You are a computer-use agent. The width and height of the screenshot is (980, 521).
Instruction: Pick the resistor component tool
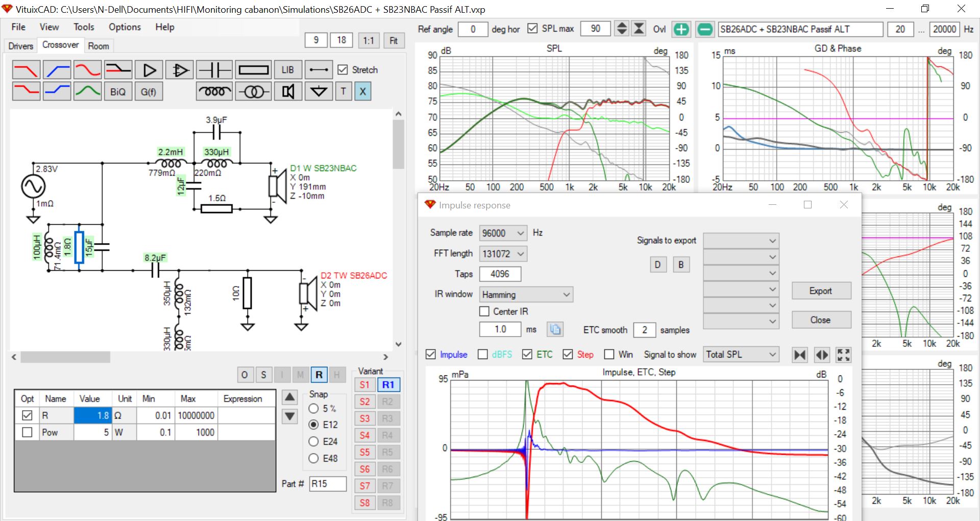254,70
